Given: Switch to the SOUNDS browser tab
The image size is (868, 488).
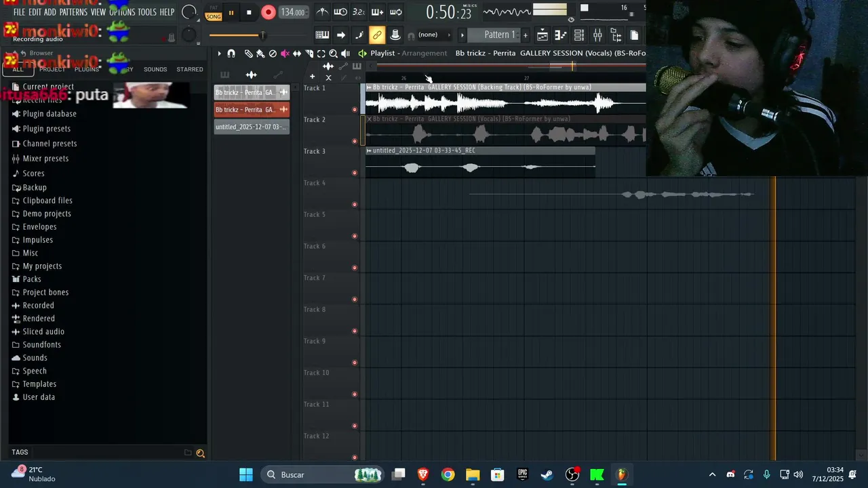Looking at the screenshot, I should click(x=155, y=69).
